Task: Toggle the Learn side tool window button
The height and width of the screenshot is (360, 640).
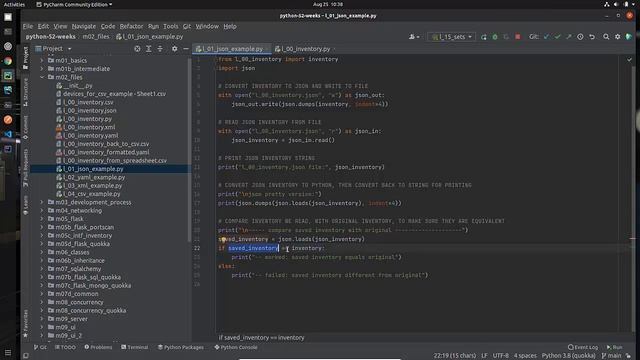Action: 26,205
